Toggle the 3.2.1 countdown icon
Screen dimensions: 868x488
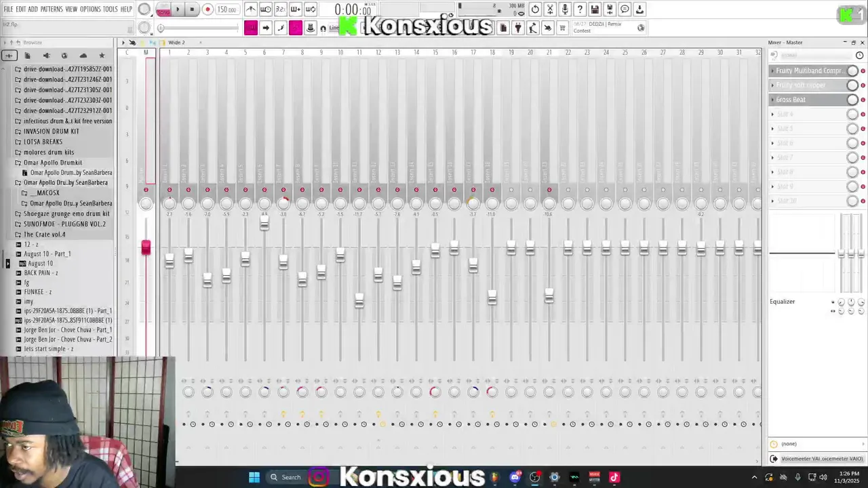tap(281, 9)
